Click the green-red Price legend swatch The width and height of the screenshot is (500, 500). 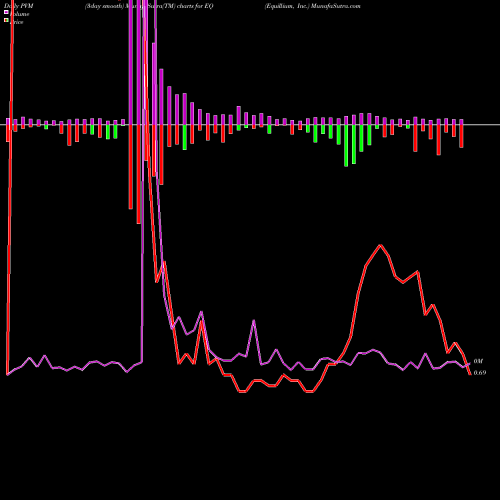6,21
